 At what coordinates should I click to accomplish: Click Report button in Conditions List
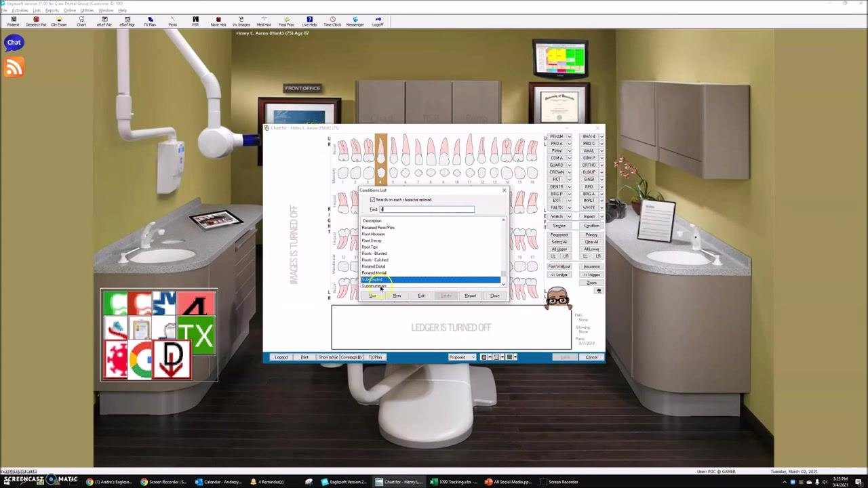point(470,296)
